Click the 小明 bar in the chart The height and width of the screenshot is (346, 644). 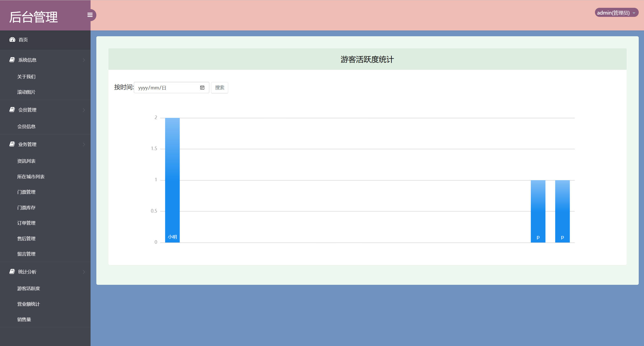pos(172,180)
